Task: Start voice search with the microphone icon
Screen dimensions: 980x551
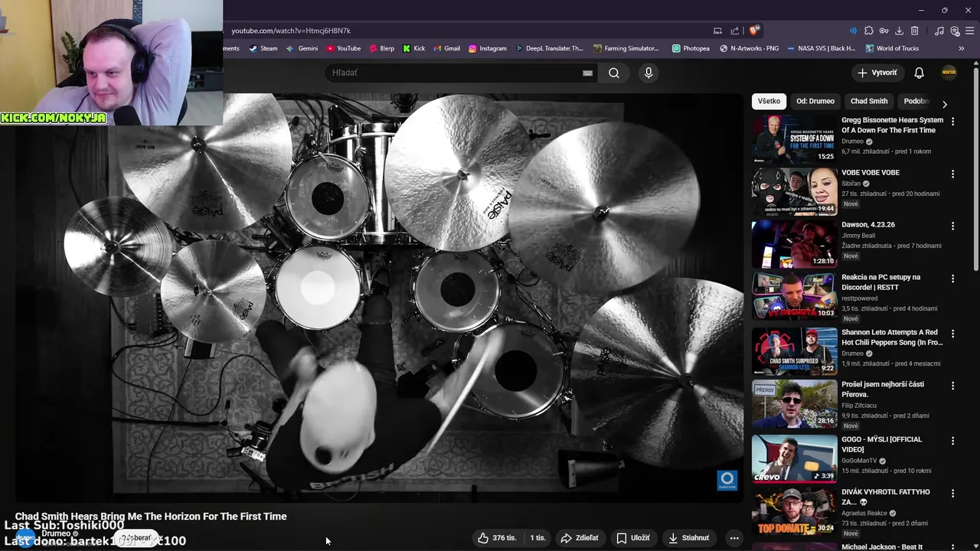Action: coord(648,73)
